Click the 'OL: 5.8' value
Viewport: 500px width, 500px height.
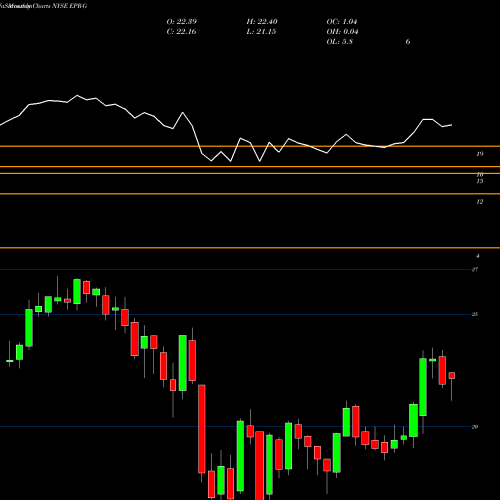coord(340,42)
